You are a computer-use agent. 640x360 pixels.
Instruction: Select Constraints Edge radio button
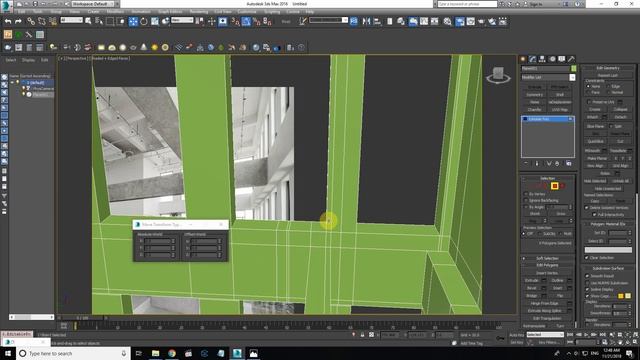[x=608, y=87]
